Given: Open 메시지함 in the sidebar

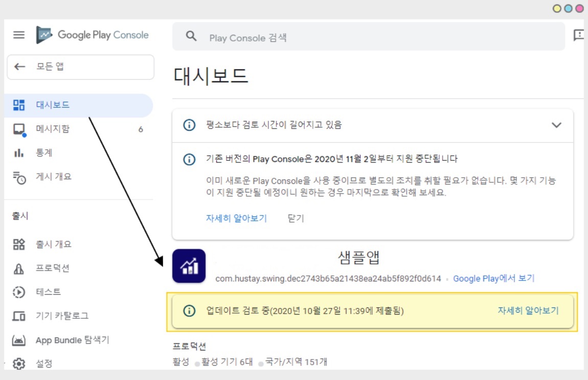Looking at the screenshot, I should coord(79,129).
